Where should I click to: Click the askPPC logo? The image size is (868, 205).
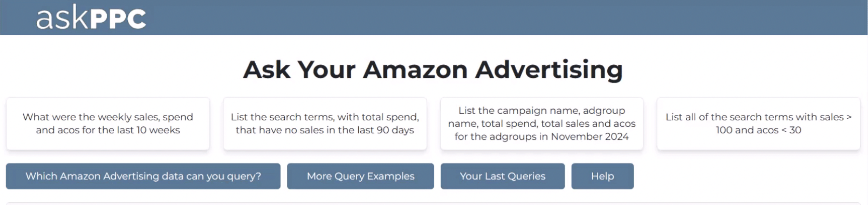point(91,18)
